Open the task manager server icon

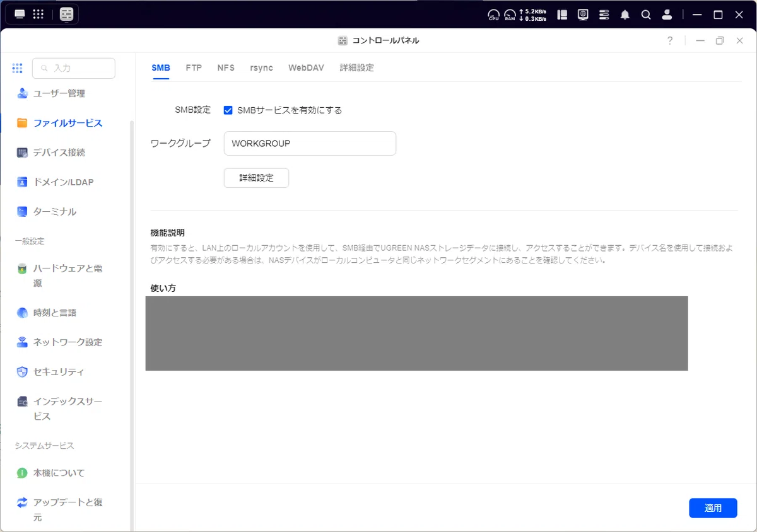[x=604, y=14]
